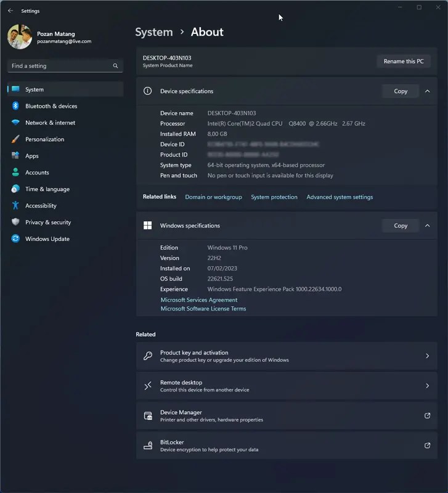Viewport: 448px width, 493px height.
Task: Click the Windows Update sync icon
Action: click(x=15, y=238)
